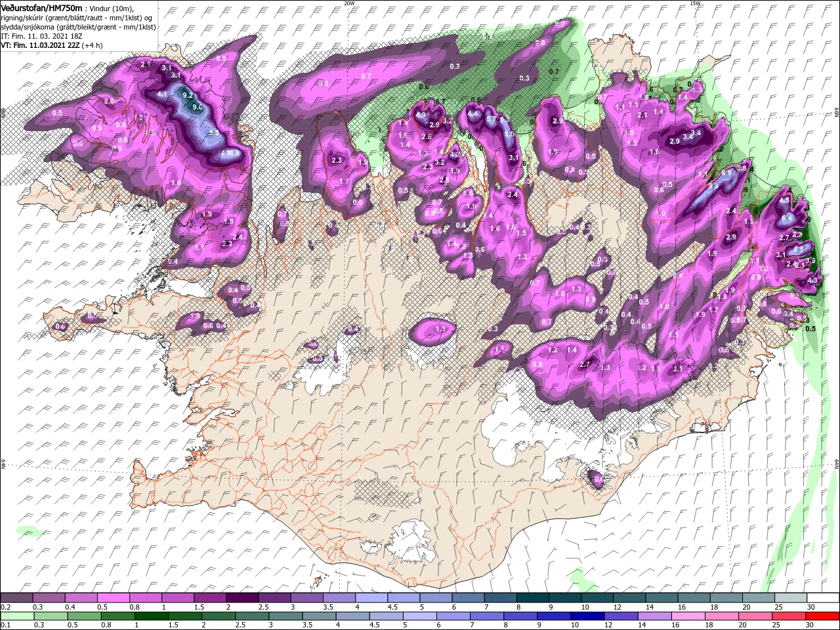Pick pale green rain swatch between 0.1 and 0.3

pos(18,616)
